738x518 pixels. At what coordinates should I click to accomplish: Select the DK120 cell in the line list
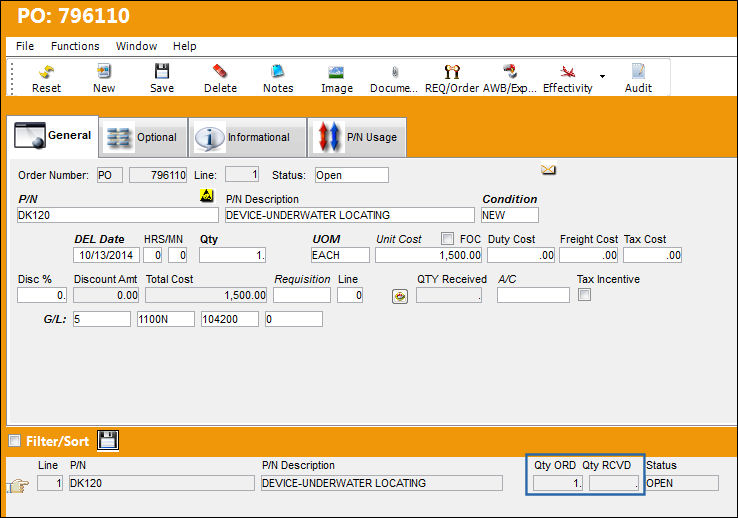tap(161, 483)
